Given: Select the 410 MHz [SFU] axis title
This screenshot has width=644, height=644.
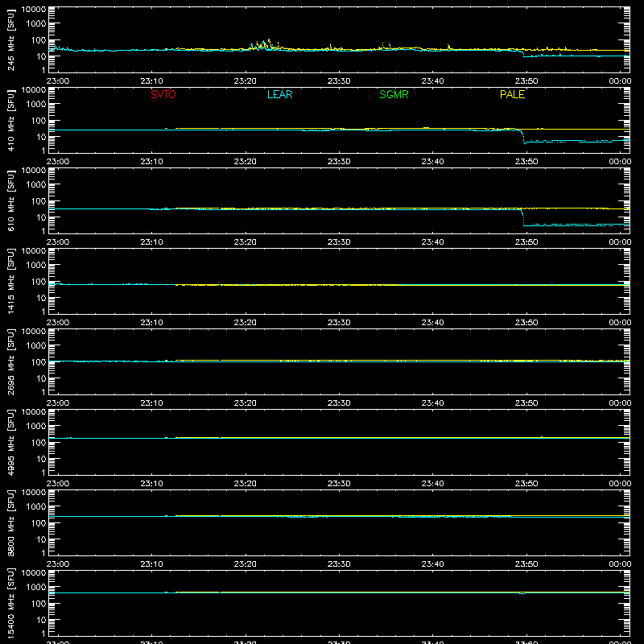Looking at the screenshot, I should pyautogui.click(x=10, y=120).
